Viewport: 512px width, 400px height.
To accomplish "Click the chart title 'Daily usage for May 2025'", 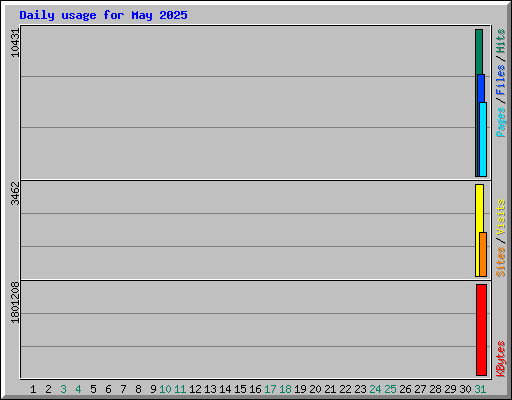I will (x=103, y=15).
